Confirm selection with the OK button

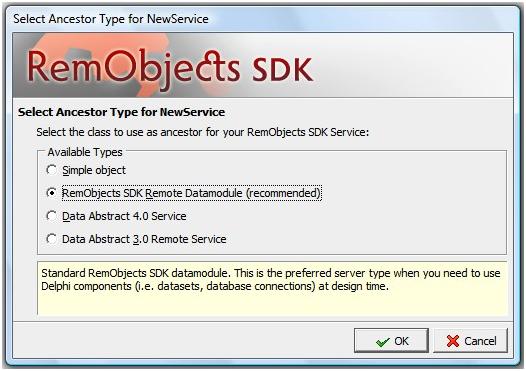[x=391, y=341]
